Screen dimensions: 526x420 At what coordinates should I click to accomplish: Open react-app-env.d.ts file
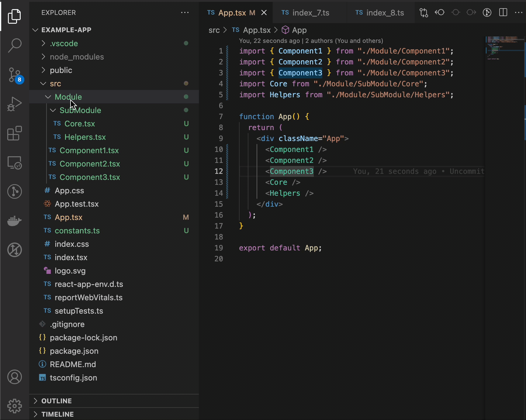click(114, 284)
